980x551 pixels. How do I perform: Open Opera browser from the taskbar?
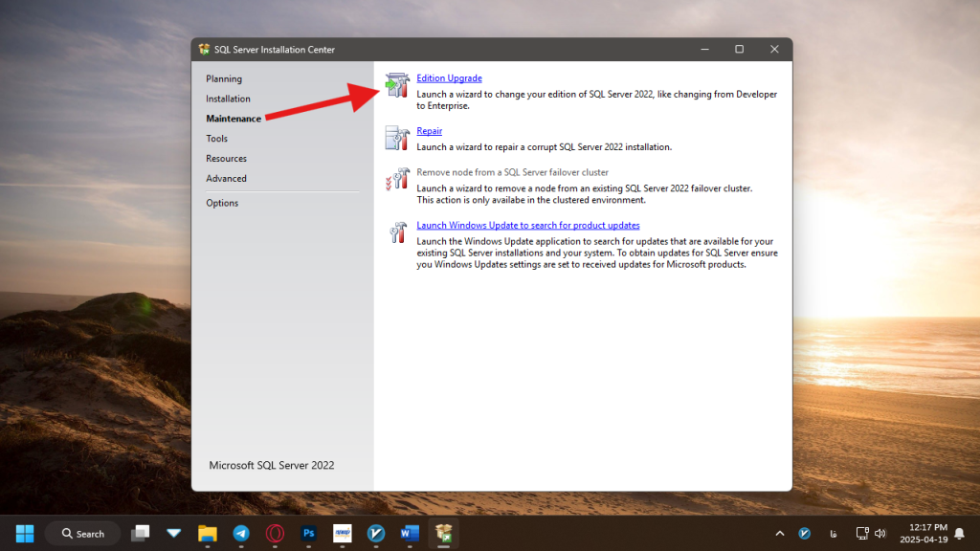tap(275, 534)
